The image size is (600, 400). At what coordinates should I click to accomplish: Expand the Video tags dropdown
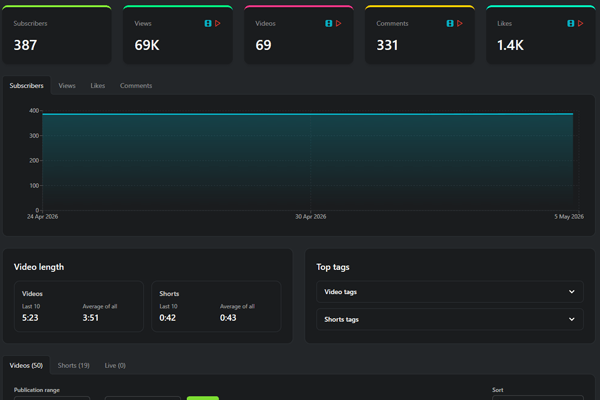(450, 292)
